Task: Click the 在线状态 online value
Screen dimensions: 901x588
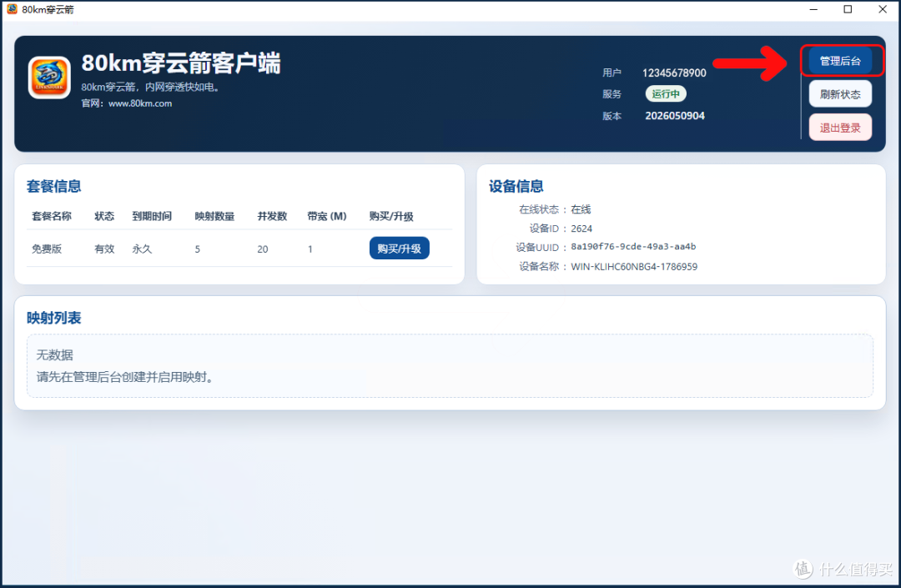Action: click(581, 209)
